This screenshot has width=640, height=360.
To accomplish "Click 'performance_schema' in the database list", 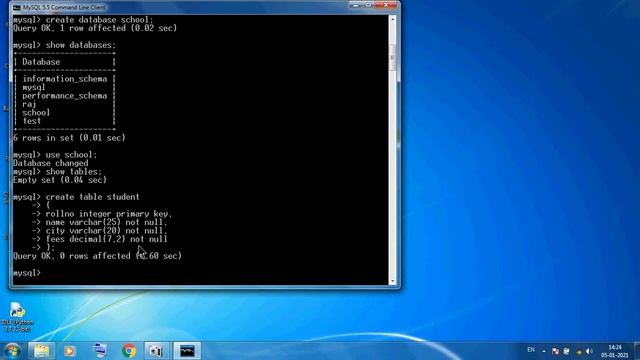I will pos(64,96).
